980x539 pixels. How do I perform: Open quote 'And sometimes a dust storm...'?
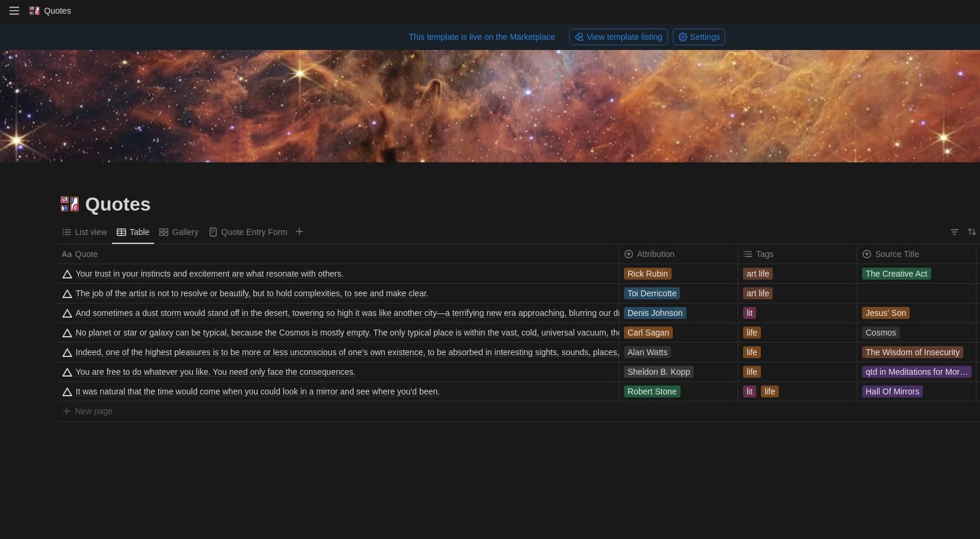coord(347,313)
